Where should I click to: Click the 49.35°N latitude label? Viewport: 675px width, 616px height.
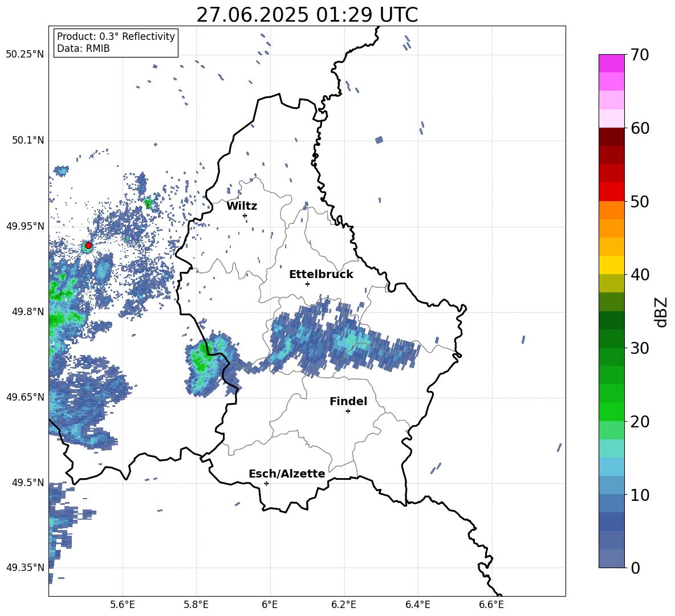point(25,568)
